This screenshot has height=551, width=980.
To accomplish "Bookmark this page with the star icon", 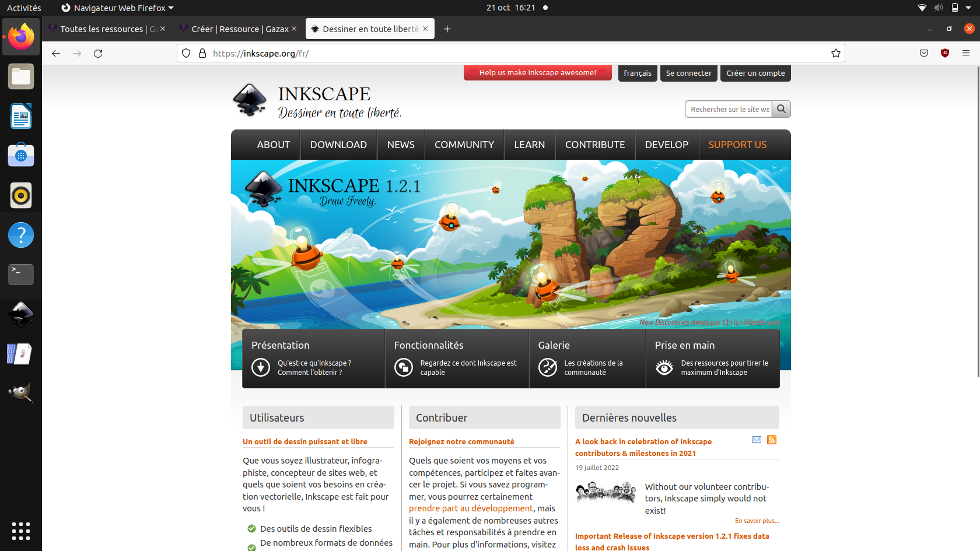I will point(835,54).
